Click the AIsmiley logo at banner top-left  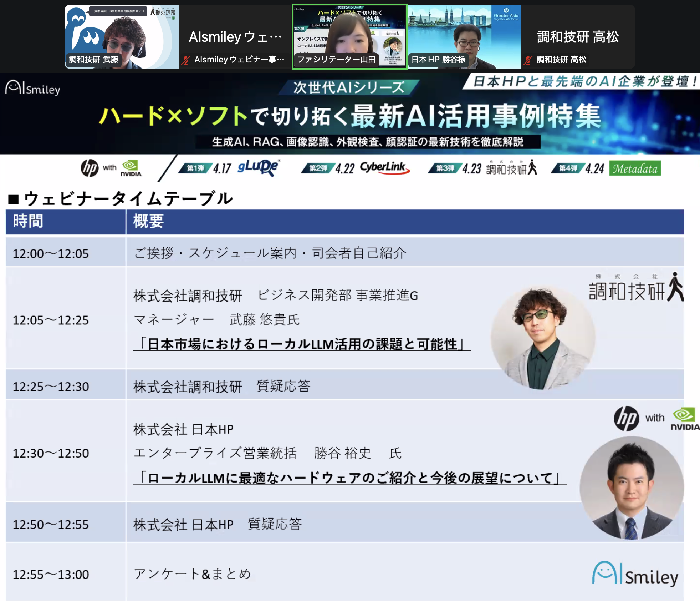33,88
